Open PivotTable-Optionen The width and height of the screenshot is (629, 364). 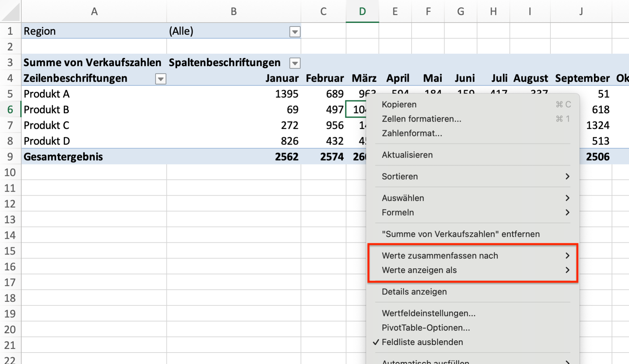[426, 327]
